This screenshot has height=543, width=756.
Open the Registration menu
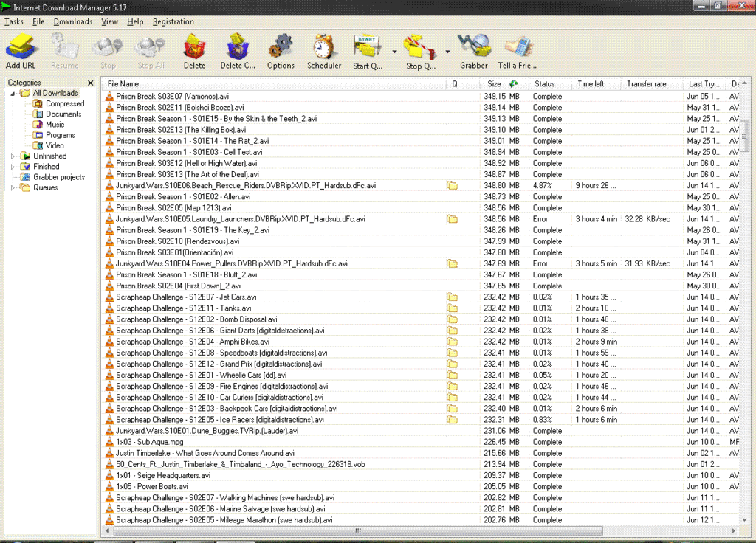pos(173,21)
